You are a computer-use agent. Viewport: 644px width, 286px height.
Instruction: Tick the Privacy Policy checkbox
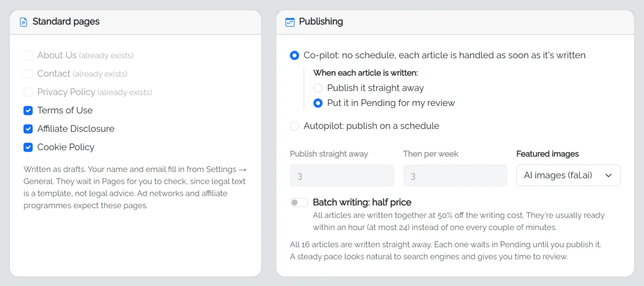28,92
